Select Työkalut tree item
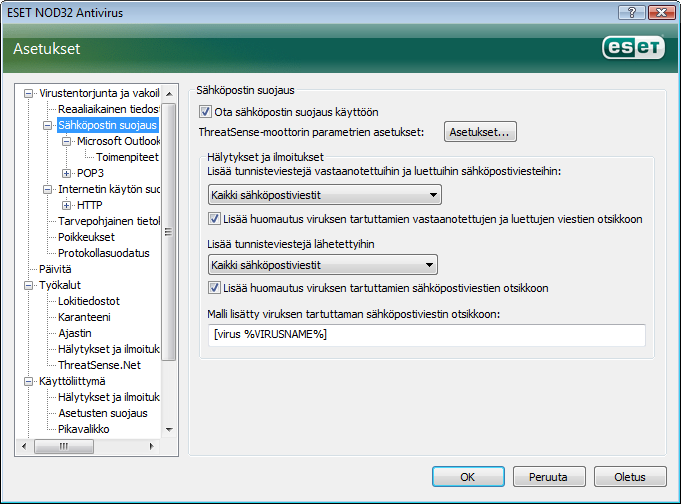This screenshot has height=504, width=681. click(60, 285)
